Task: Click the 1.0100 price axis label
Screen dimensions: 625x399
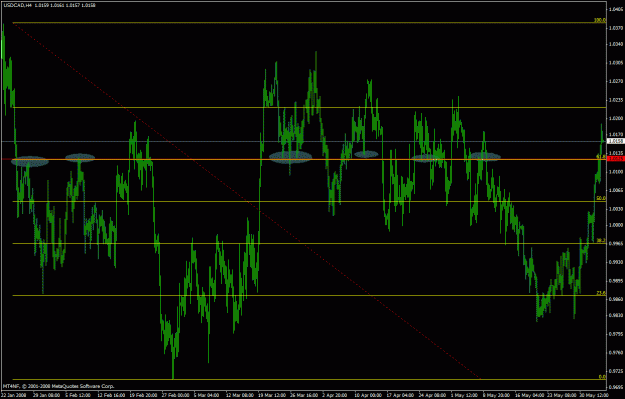Action: point(616,171)
